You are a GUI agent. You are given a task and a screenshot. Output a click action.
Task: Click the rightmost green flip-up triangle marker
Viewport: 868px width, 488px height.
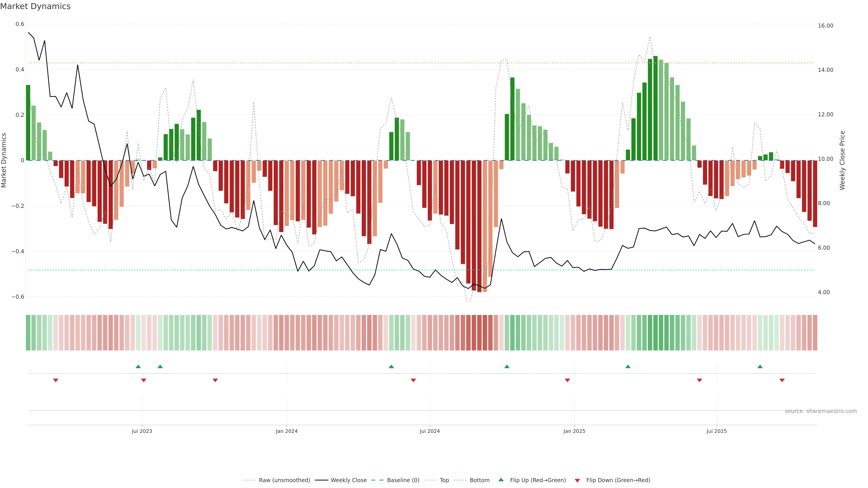tap(760, 366)
